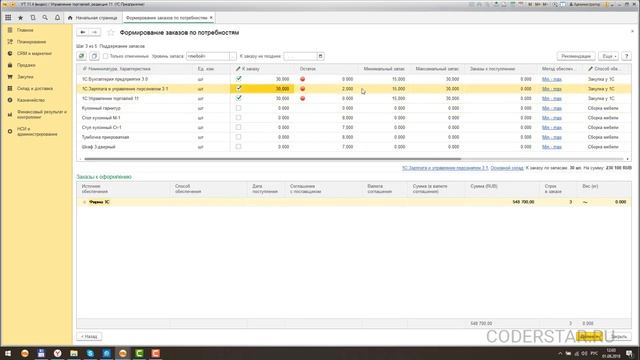The image size is (640, 360).
Task: Open the History icon in top panel
Action: point(33,18)
